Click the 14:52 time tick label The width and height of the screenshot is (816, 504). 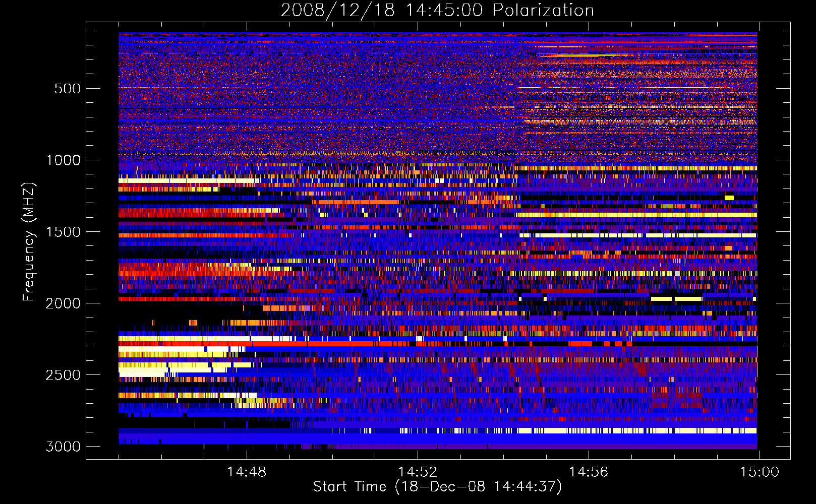418,472
